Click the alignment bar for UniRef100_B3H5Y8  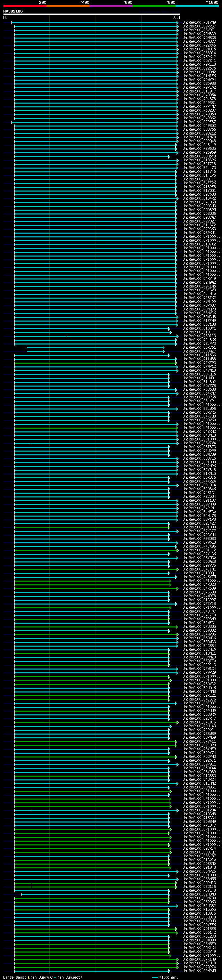click(92, 156)
